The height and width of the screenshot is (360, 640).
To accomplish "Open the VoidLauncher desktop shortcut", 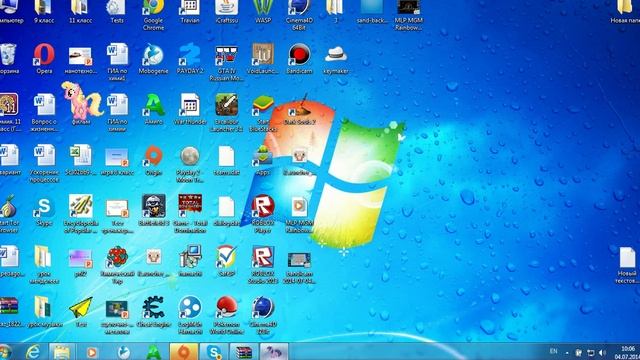I will tap(263, 59).
